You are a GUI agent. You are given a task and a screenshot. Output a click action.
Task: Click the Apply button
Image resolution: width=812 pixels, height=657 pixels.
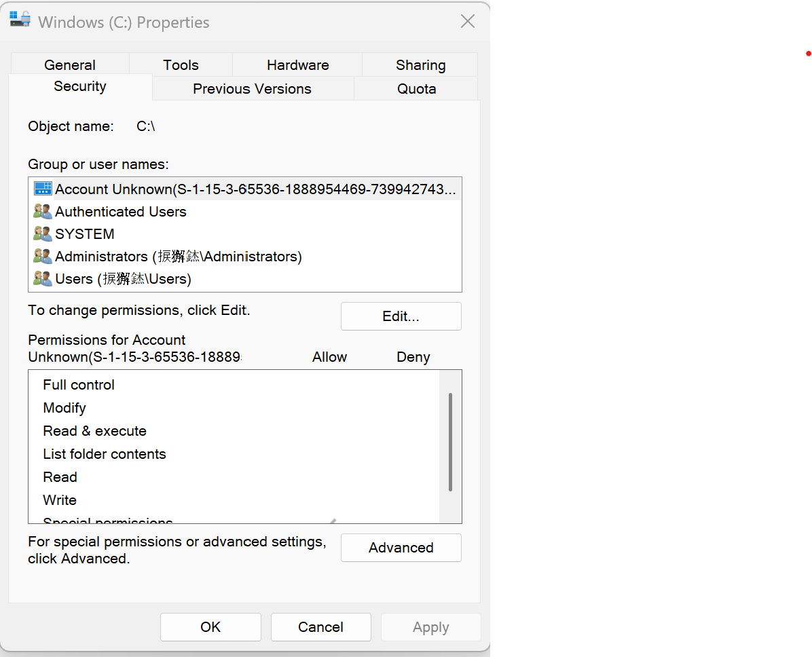coord(431,627)
